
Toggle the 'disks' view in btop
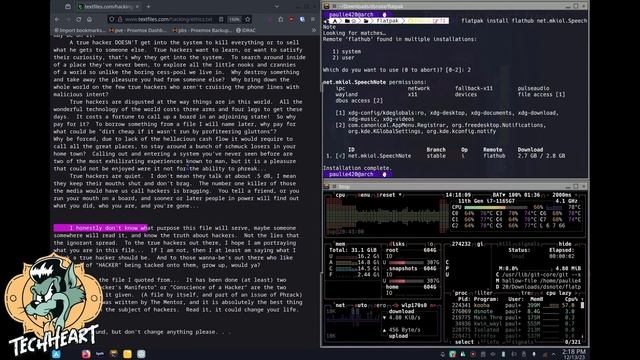[397, 244]
